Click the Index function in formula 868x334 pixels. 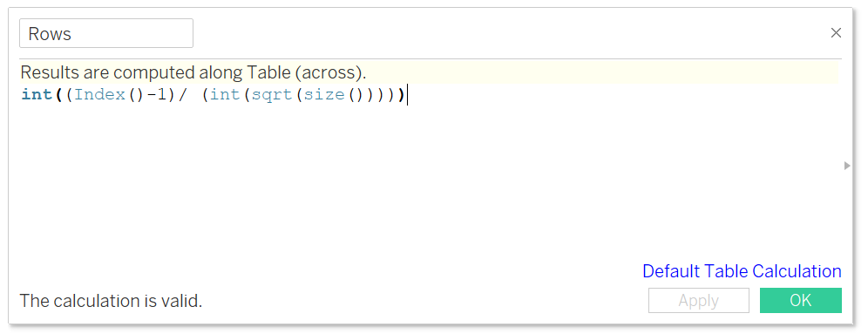(x=99, y=95)
